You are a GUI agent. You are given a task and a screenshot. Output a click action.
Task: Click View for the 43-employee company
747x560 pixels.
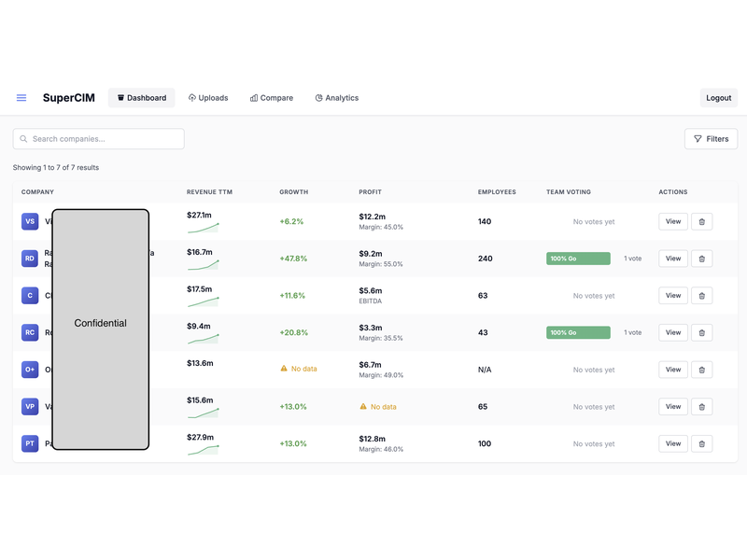coord(672,332)
